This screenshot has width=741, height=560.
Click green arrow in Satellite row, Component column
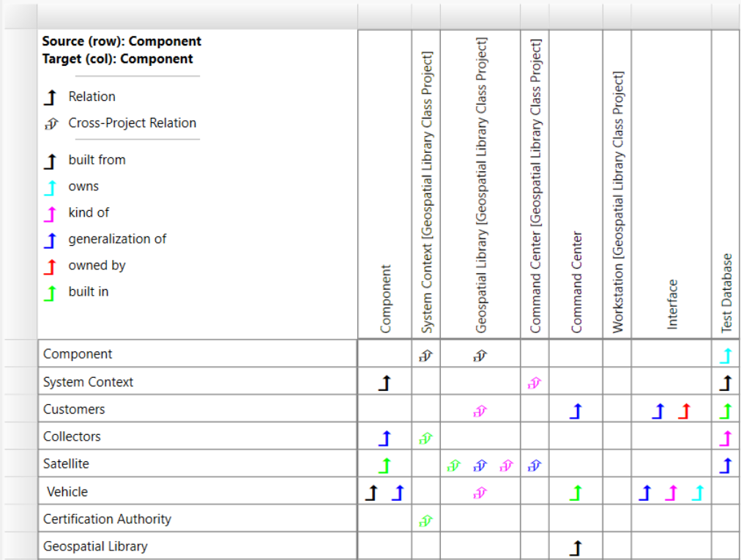385,466
